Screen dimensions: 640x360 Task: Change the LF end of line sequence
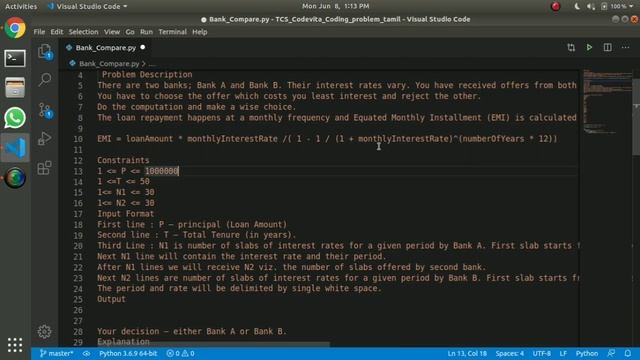click(563, 353)
